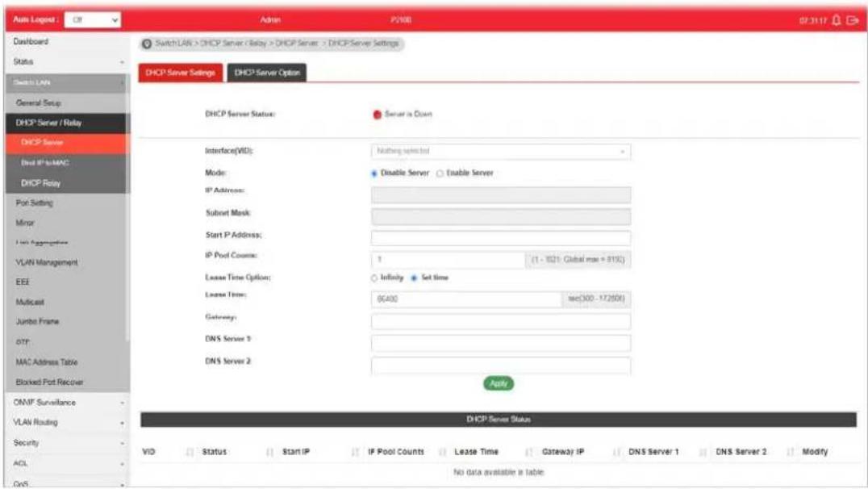Open Mirror page
868x489 pixels.
(66, 224)
